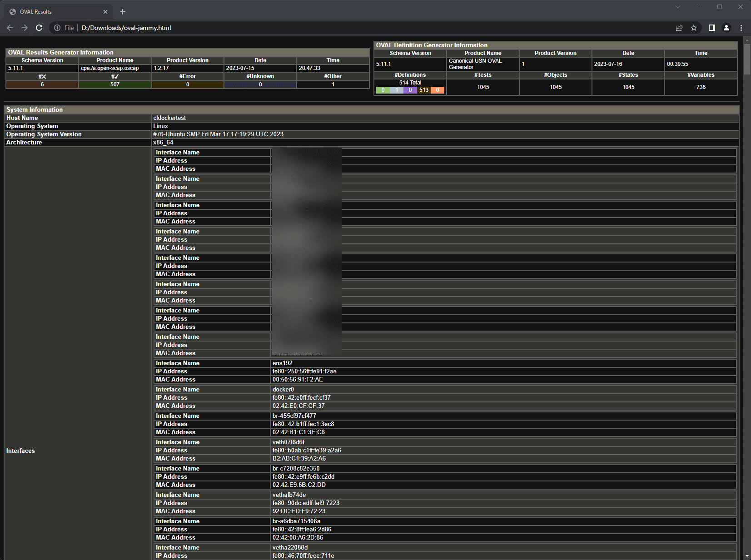Click the green passed count cell showing 507
Viewport: 751px width, 560px height.
(115, 84)
